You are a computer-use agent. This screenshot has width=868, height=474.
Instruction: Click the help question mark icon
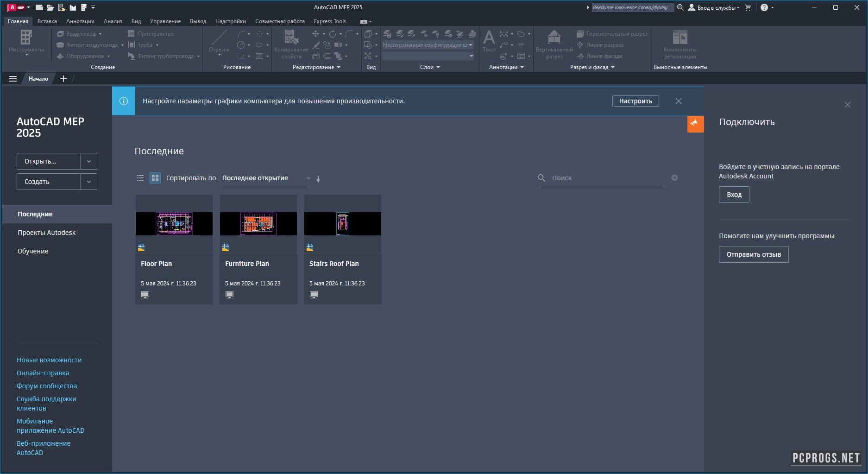[764, 7]
